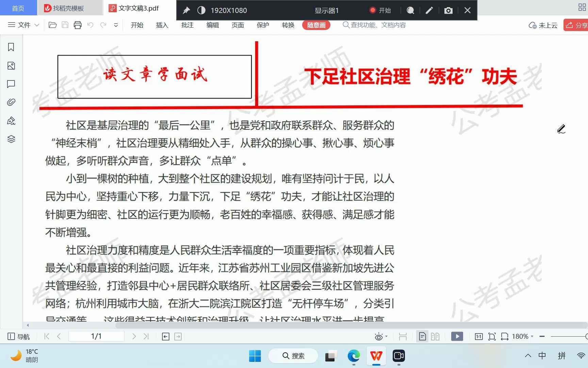Click the zoom out minus button

[x=542, y=337]
